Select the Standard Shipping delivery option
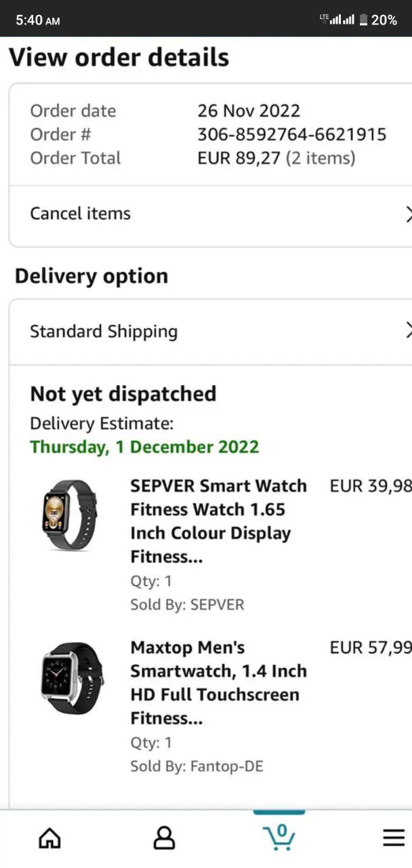 104,332
